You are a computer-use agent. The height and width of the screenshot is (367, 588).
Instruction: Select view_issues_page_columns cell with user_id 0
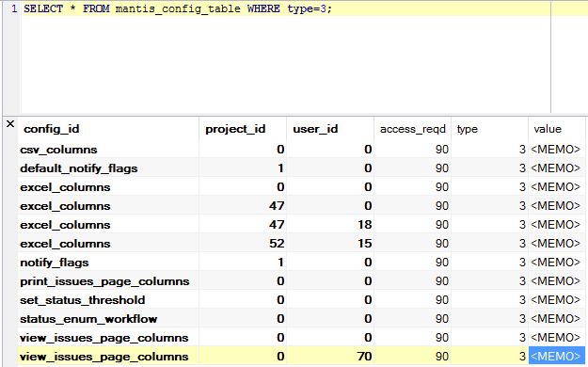tap(108, 337)
